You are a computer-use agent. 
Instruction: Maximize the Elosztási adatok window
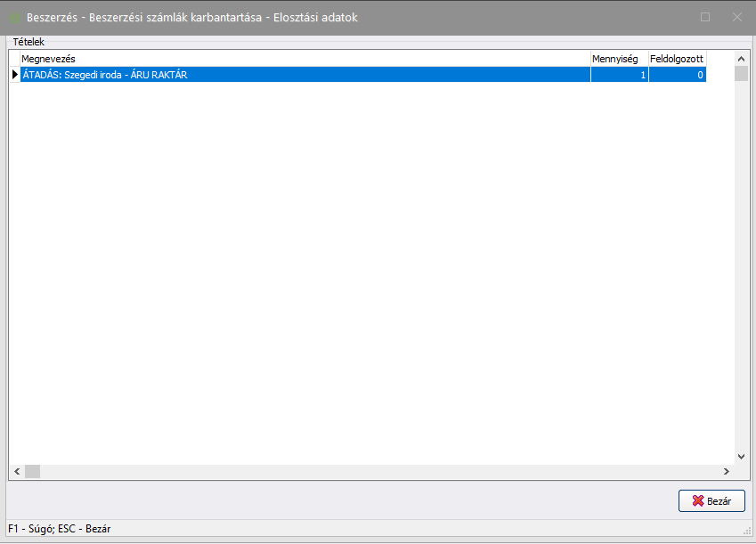(705, 17)
